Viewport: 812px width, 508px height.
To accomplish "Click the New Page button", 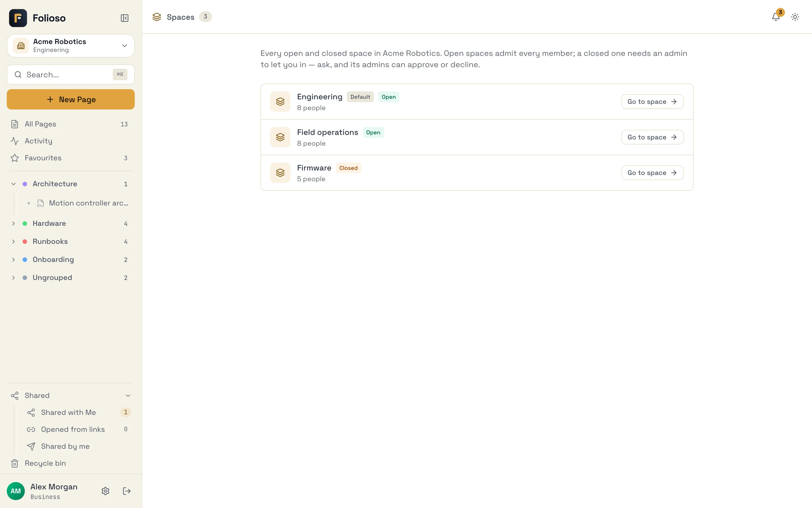I will (x=71, y=99).
